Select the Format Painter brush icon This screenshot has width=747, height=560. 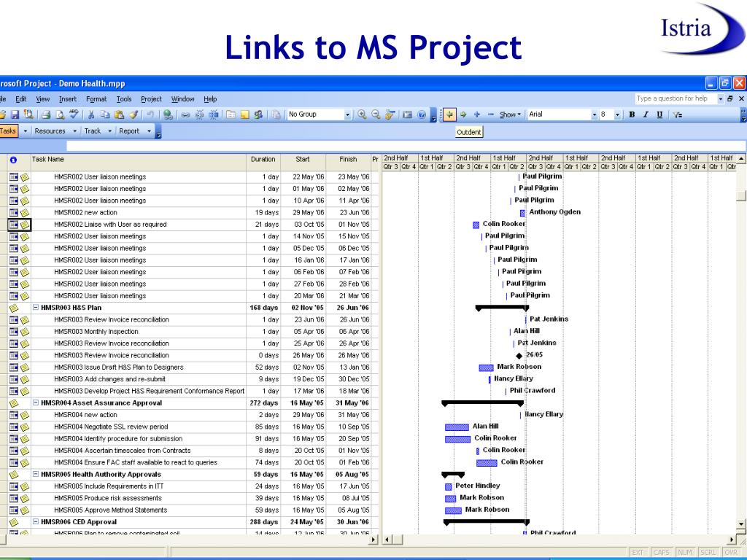pyautogui.click(x=133, y=114)
